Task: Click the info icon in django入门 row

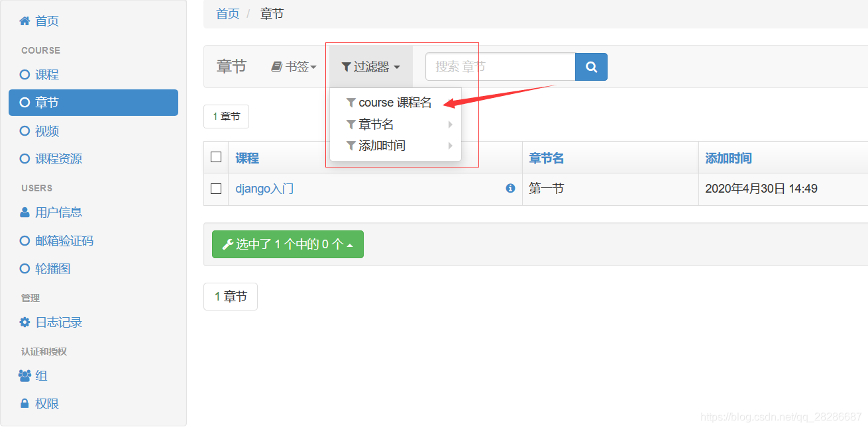Action: 510,188
